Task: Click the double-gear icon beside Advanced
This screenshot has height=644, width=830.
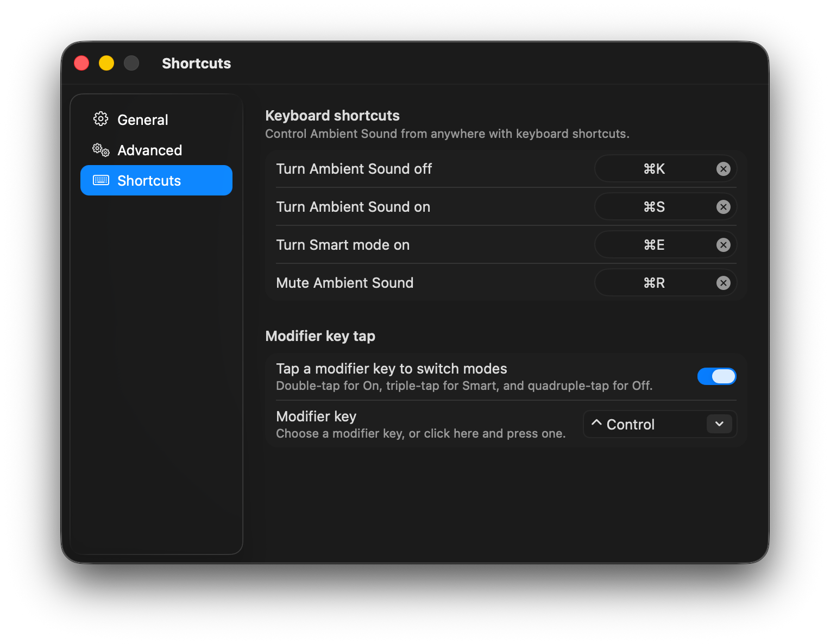Action: point(100,150)
